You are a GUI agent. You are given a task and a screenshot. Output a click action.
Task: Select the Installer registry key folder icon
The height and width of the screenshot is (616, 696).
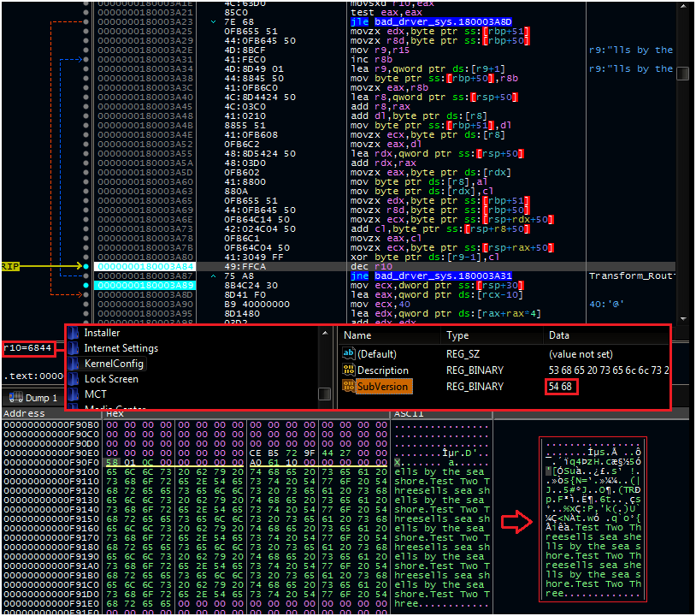(x=73, y=333)
